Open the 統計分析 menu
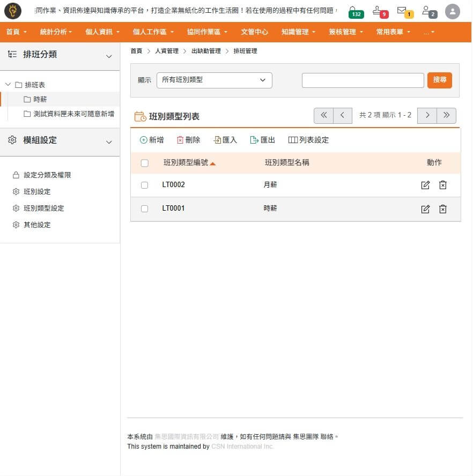 [x=56, y=32]
